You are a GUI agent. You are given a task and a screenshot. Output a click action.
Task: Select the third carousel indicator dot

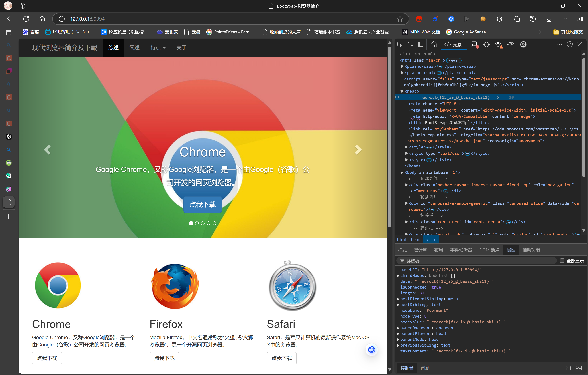click(x=203, y=223)
